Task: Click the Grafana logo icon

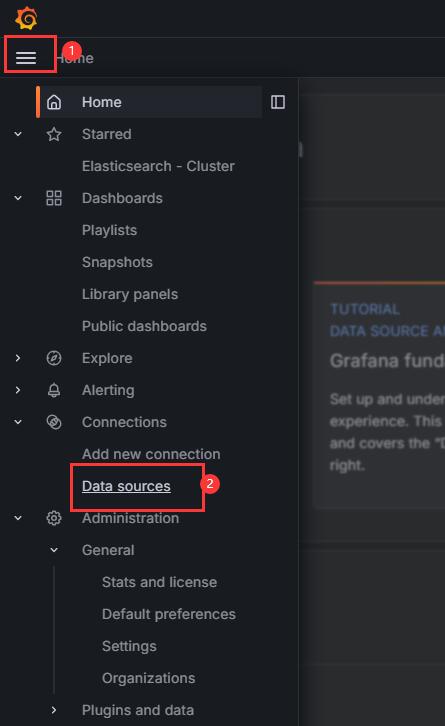Action: click(26, 19)
